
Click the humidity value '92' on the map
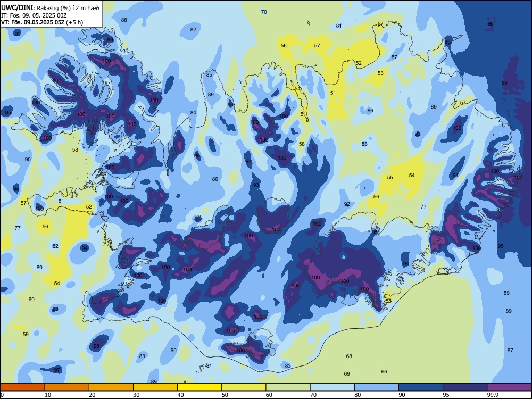[x=347, y=204]
